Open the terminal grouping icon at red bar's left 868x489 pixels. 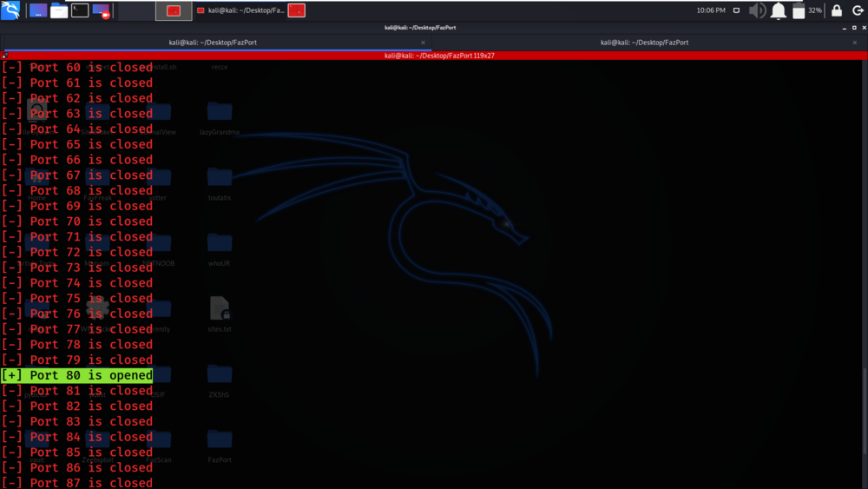click(x=4, y=56)
